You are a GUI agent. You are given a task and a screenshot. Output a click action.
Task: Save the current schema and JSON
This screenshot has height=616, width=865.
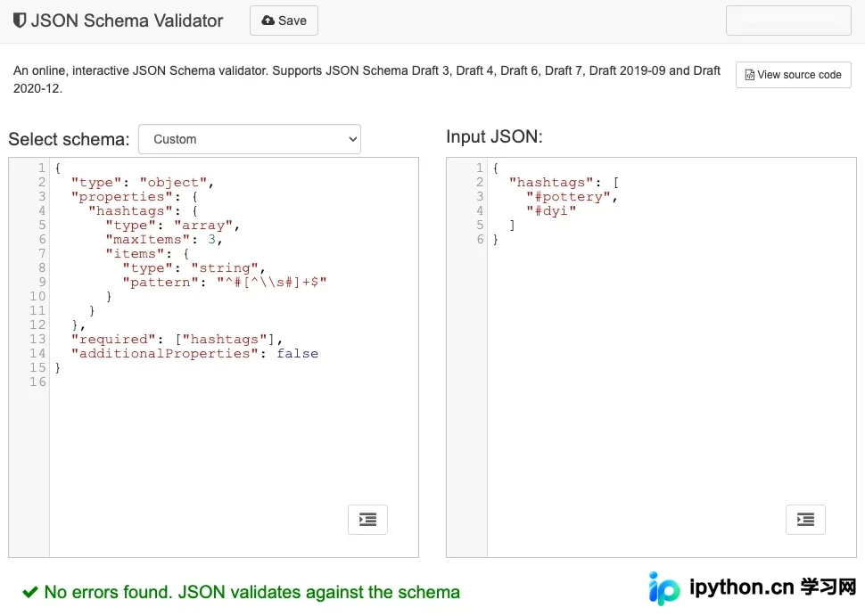pos(284,21)
